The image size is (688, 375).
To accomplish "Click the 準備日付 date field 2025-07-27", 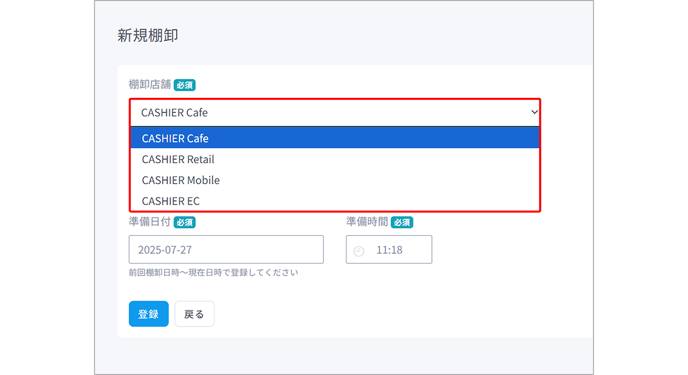I will pos(226,250).
